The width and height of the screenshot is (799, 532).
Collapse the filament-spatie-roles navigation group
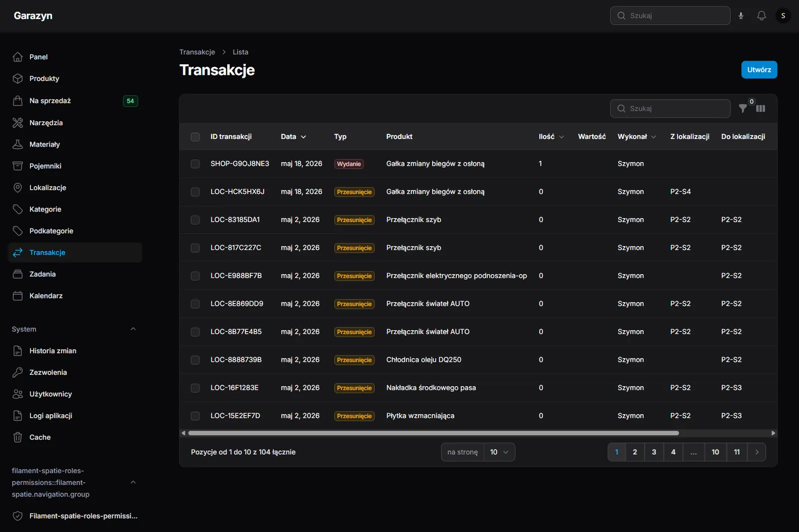click(x=133, y=482)
